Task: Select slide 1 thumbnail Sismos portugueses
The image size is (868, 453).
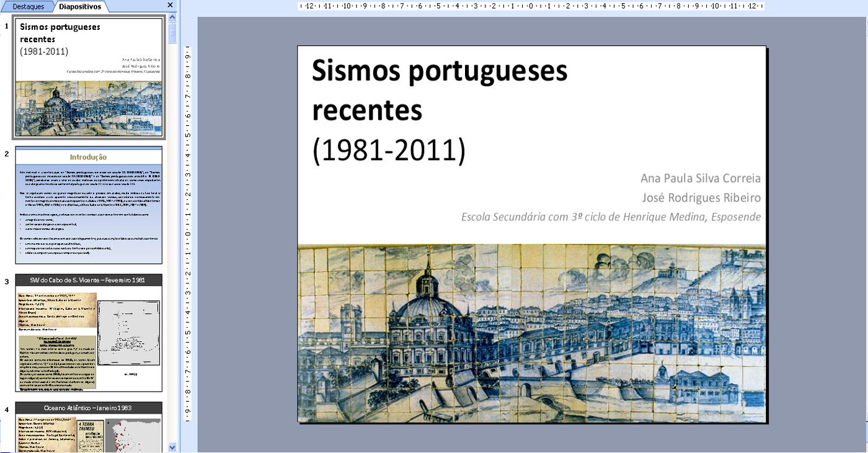Action: [89, 78]
